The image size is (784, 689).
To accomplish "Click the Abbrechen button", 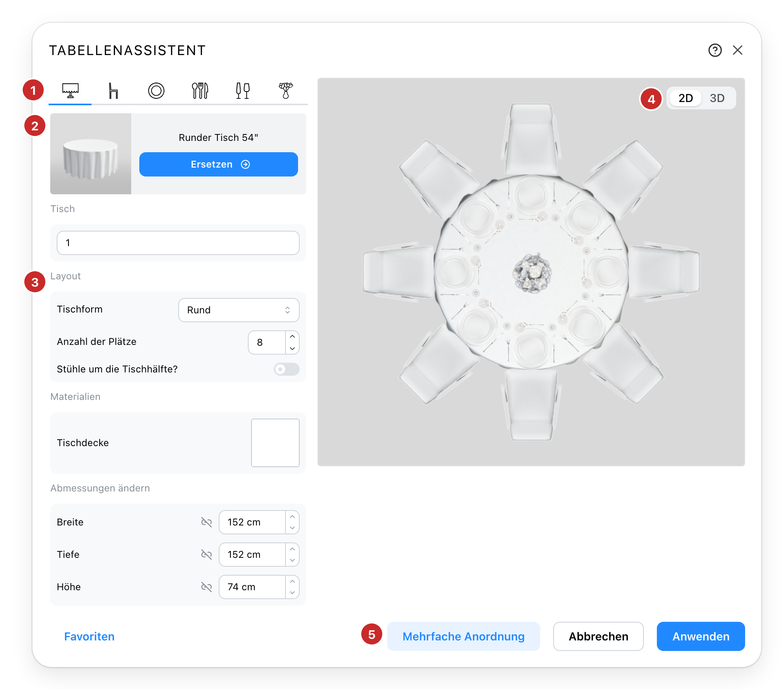I will 599,636.
